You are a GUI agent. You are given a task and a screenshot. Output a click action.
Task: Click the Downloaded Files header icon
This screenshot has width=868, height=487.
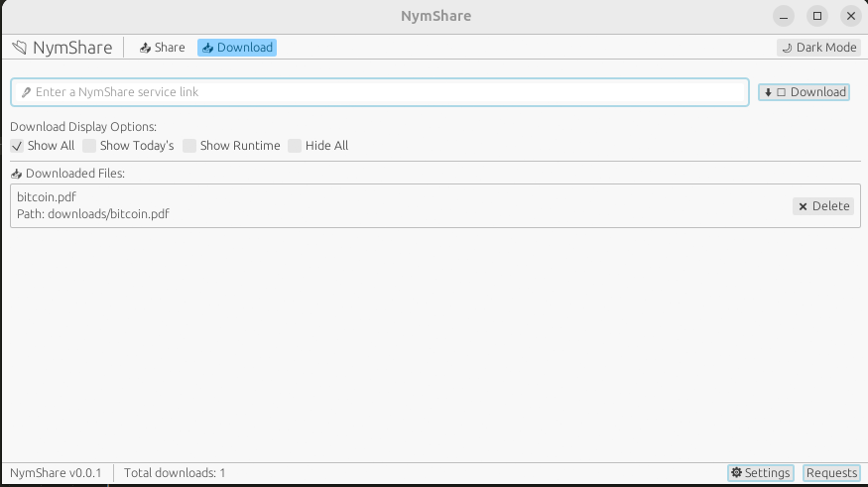pos(16,174)
